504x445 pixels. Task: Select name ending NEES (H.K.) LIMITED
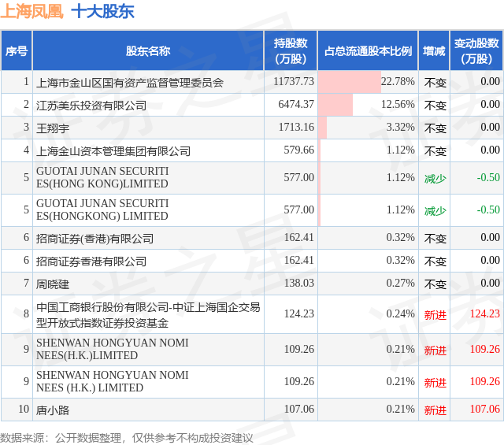(112, 381)
